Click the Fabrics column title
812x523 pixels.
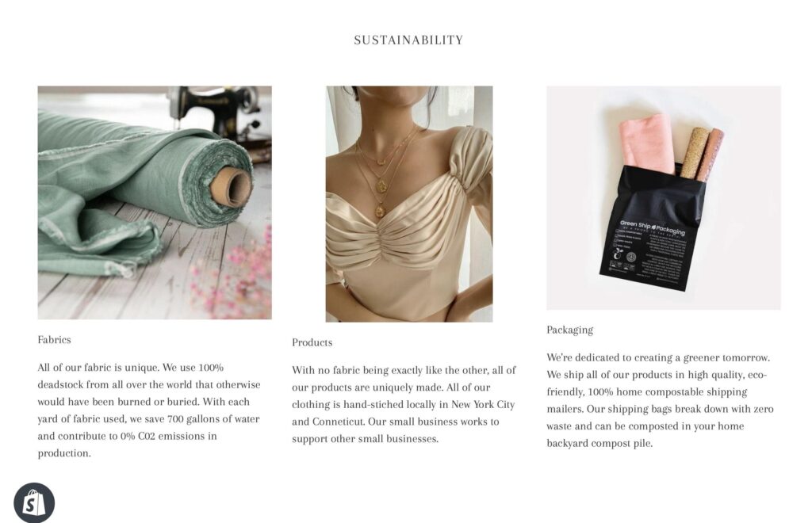point(54,340)
